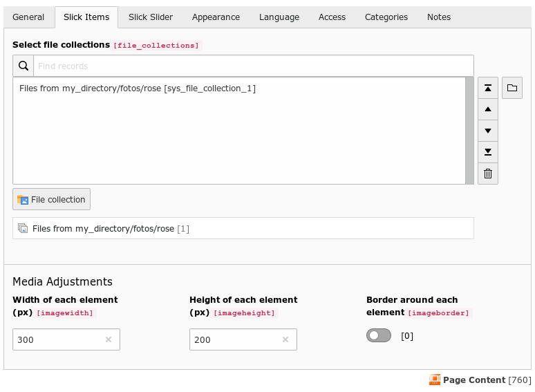535x392 pixels.
Task: Click the width of each element field
Action: (59, 339)
